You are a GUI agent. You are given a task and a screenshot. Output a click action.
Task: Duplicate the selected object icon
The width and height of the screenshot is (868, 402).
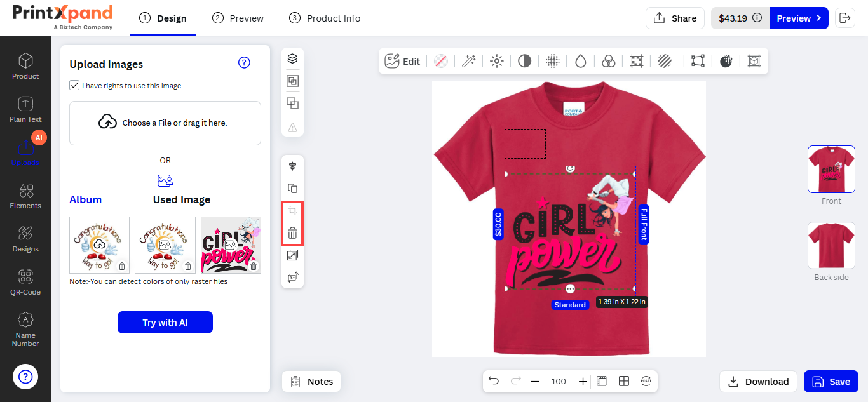pyautogui.click(x=292, y=189)
